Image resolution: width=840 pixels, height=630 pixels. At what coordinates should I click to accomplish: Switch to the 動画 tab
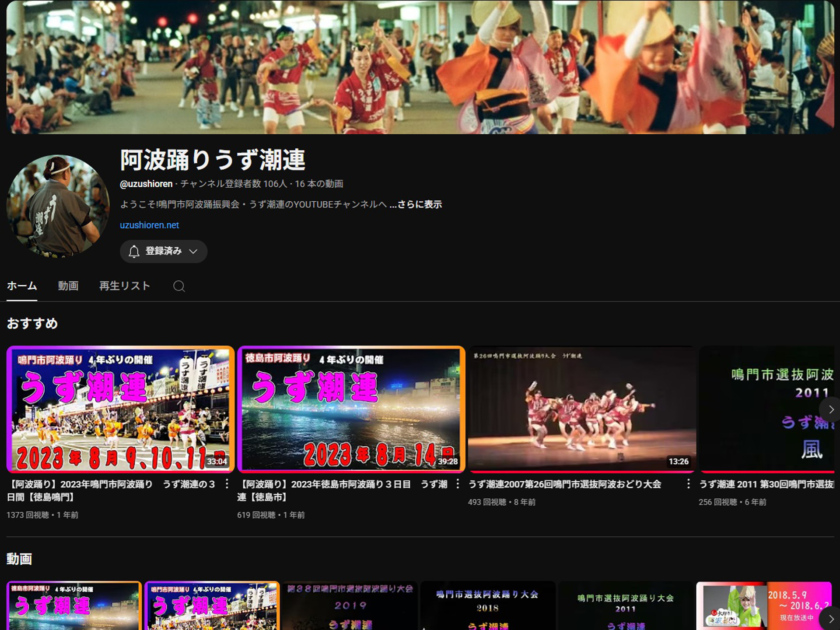click(x=68, y=286)
